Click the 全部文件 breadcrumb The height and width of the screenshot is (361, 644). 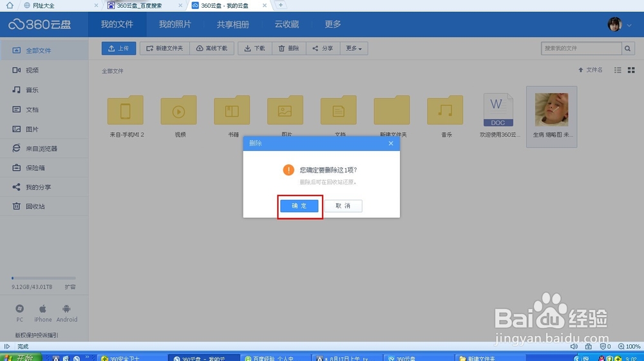(113, 71)
